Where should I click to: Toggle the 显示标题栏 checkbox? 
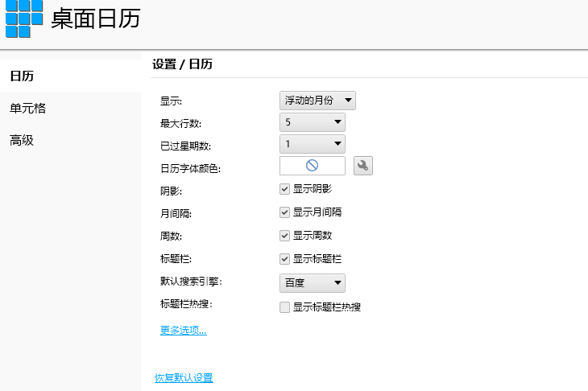pos(284,259)
